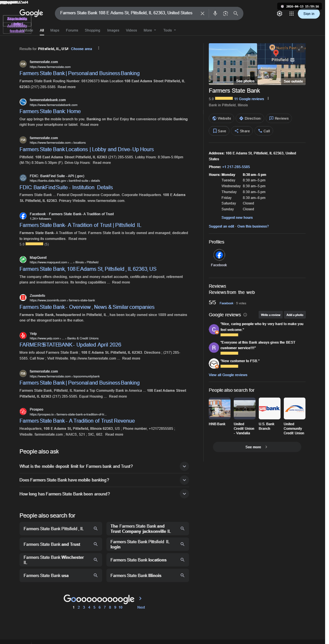
Task: Open Google apps grid
Action: click(x=291, y=14)
